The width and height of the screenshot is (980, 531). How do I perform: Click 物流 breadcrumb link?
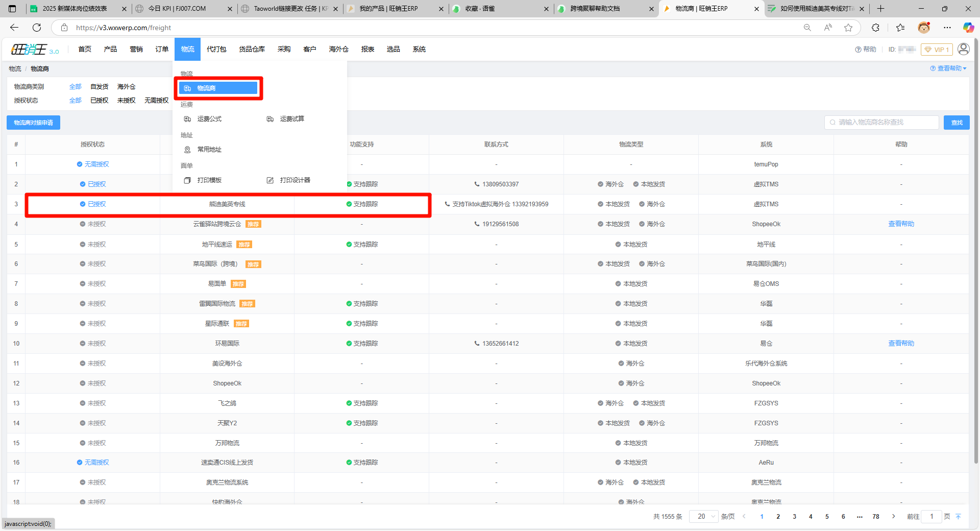[15, 69]
